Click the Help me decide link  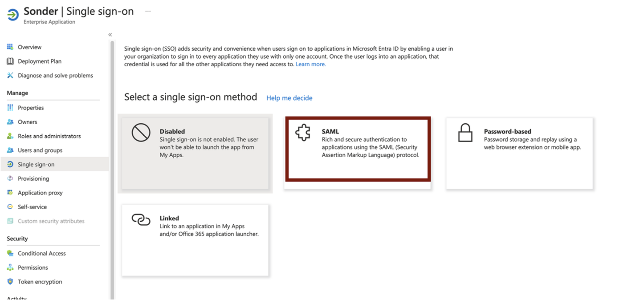point(289,98)
